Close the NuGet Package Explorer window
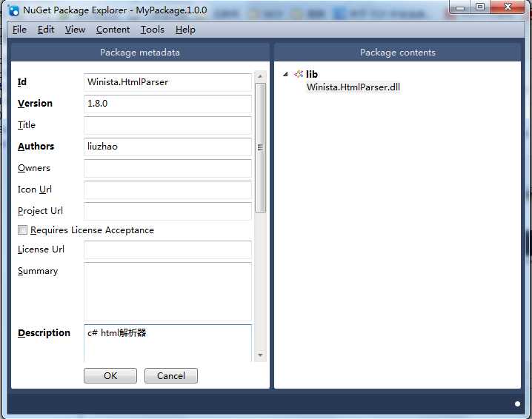This screenshot has width=532, height=419. point(508,7)
